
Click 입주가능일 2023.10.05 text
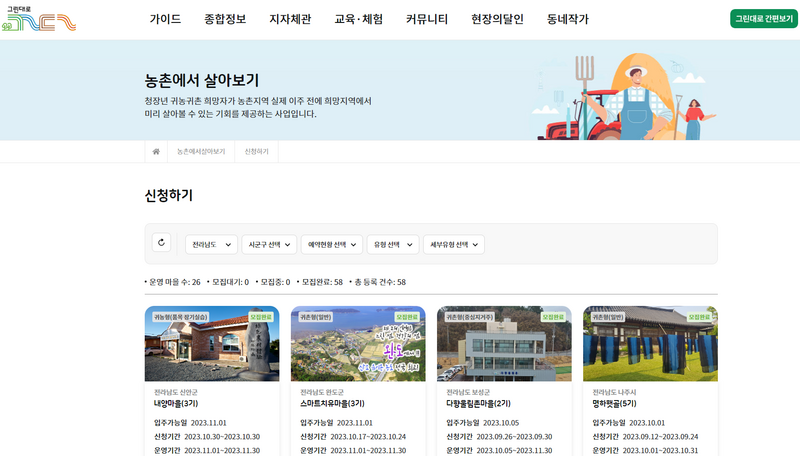tap(483, 423)
